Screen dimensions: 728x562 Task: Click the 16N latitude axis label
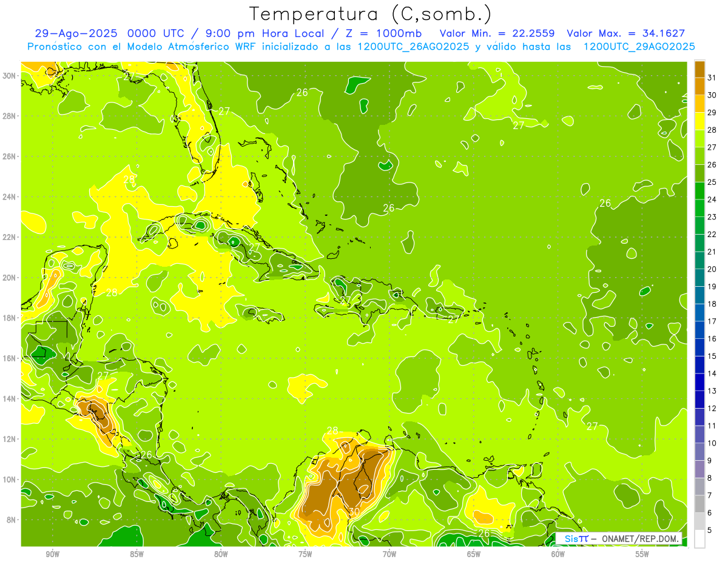pos(10,358)
